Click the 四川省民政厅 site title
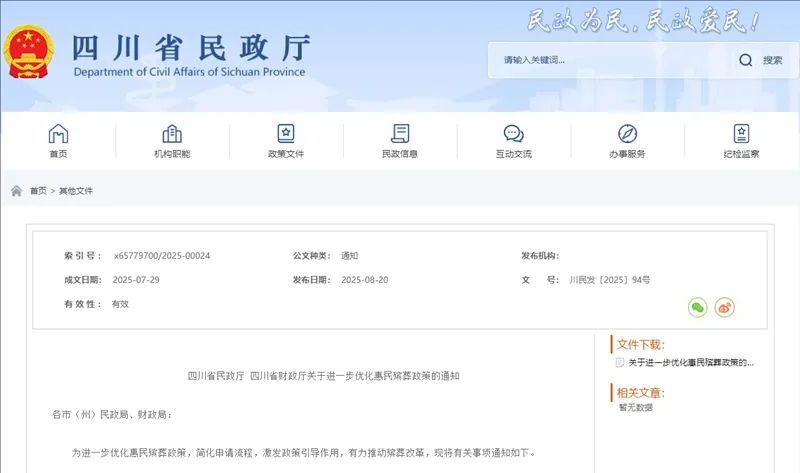This screenshot has width=800, height=473. pyautogui.click(x=190, y=48)
